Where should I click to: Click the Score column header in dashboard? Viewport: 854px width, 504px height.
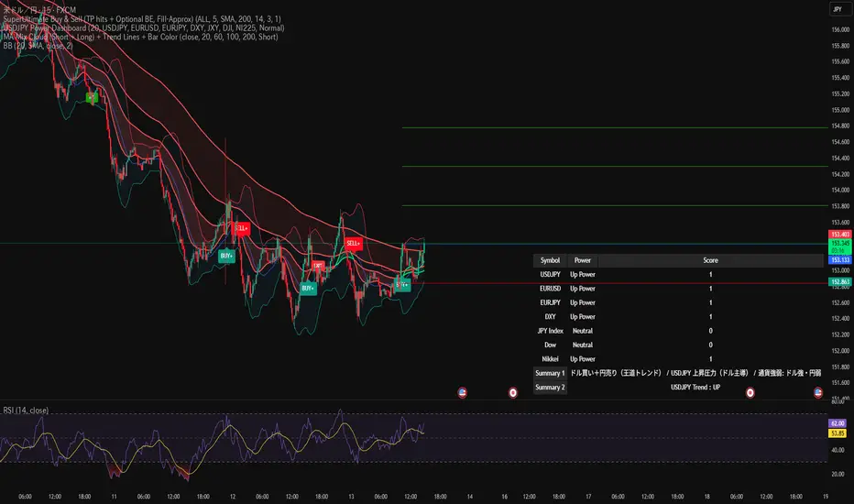pos(711,260)
